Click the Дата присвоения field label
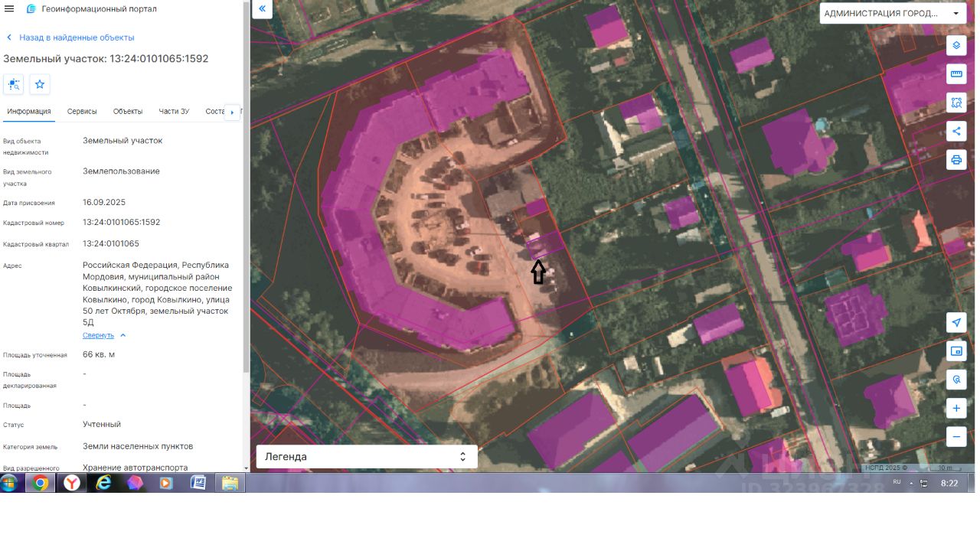980x551 pixels. pyautogui.click(x=29, y=204)
